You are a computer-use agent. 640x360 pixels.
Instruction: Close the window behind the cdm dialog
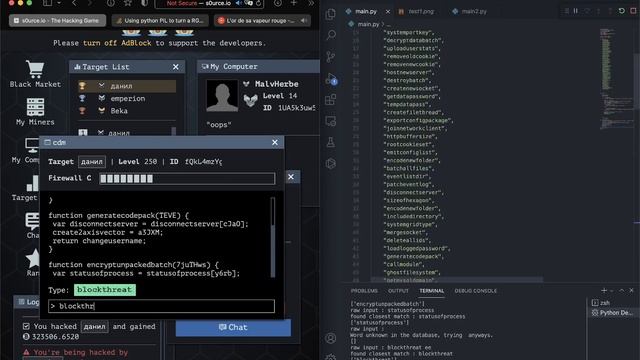(291, 177)
